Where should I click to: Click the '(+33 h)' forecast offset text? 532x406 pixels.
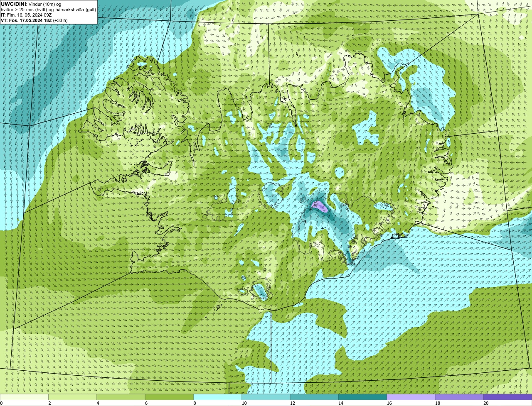(60, 20)
